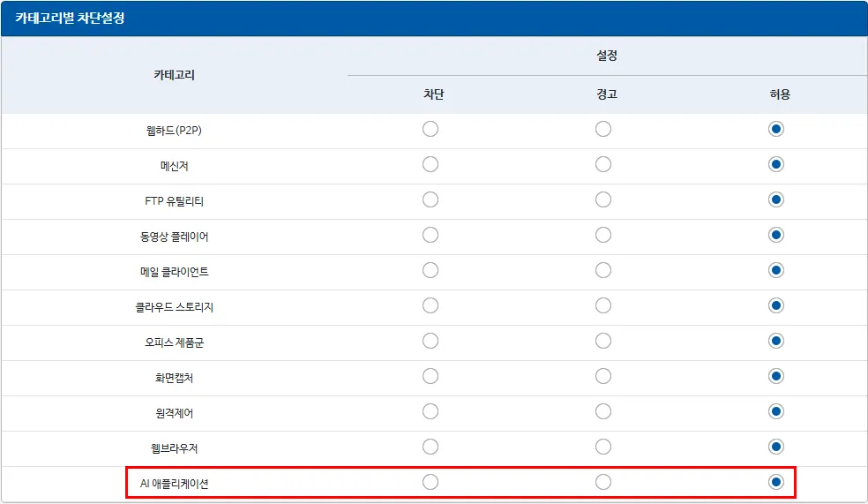Choose 허용 for 메신저 category
The width and height of the screenshot is (868, 504).
point(776,164)
